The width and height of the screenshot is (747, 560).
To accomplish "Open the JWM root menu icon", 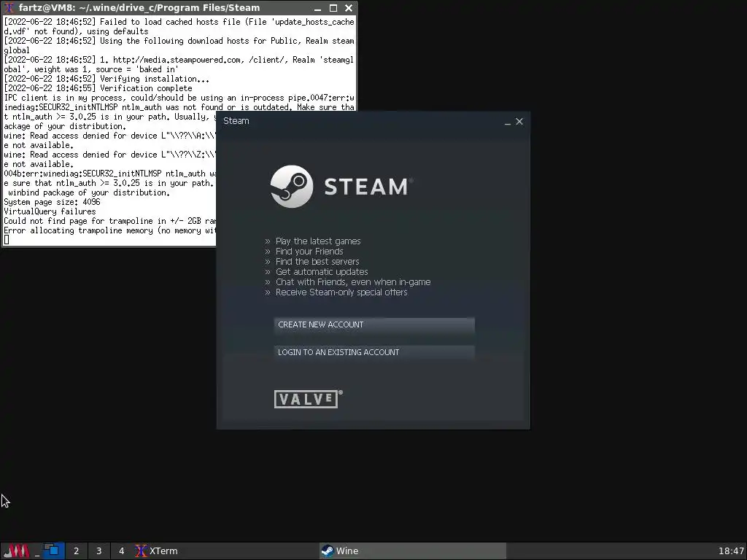I will click(17, 551).
